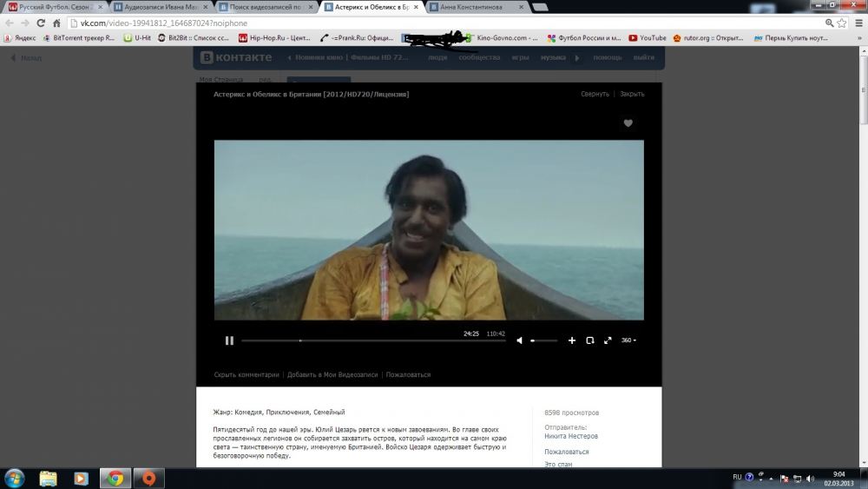Screen dimensions: 868x489
Task: Open sender Никита Нестеров profile
Action: [571, 436]
